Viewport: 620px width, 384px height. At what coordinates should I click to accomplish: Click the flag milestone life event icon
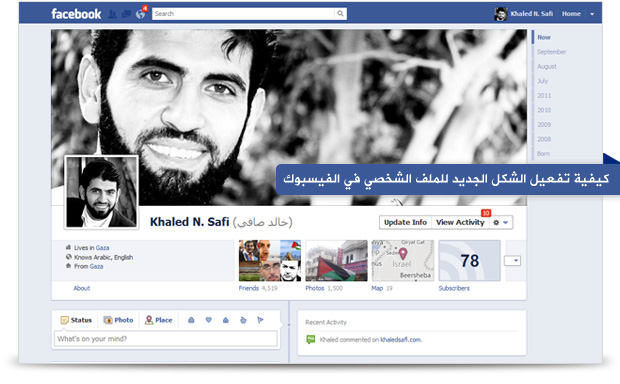coord(260,320)
